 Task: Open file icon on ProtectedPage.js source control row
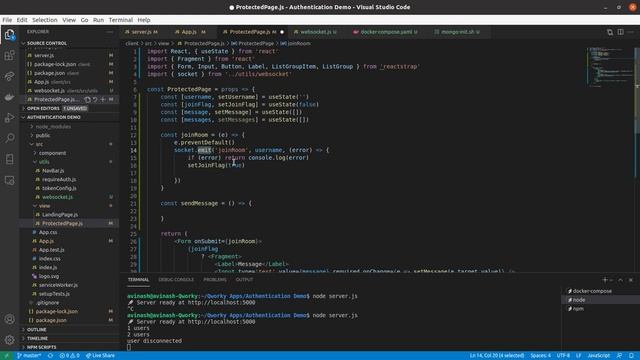tap(87, 99)
